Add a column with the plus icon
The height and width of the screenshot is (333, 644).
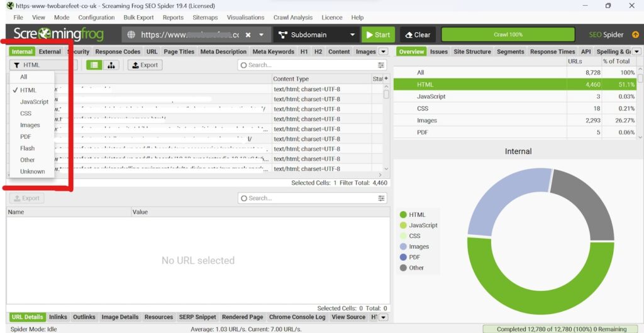[386, 79]
